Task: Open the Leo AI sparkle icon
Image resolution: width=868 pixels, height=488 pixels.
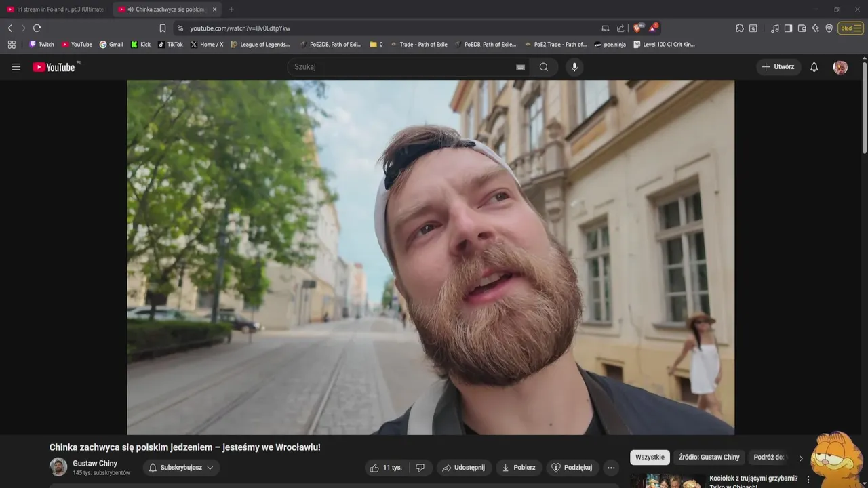Action: coord(815,28)
